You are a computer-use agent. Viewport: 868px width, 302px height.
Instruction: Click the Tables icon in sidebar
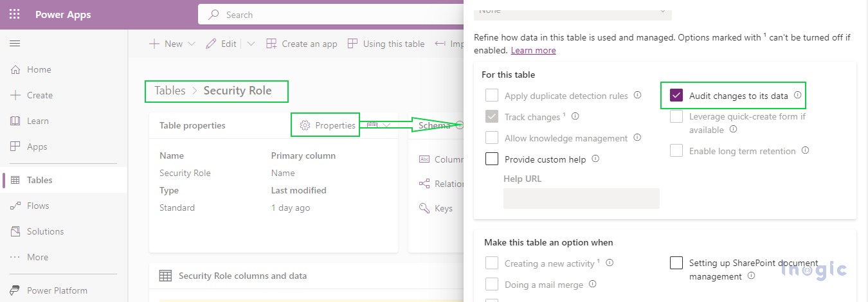pyautogui.click(x=15, y=180)
